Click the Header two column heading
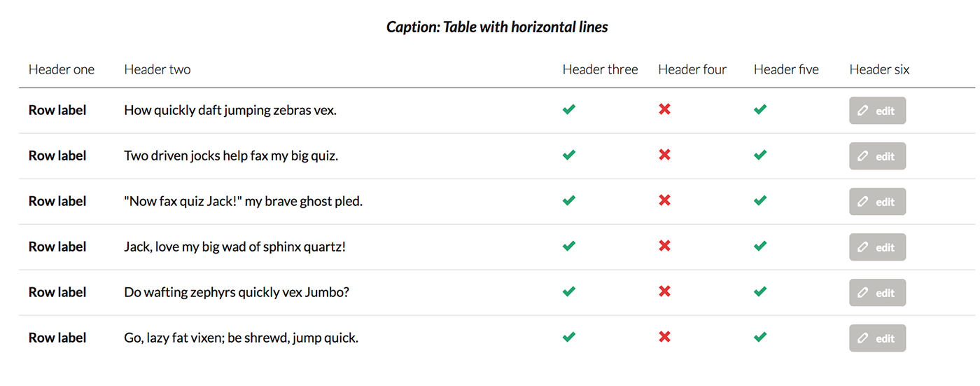 coord(157,69)
